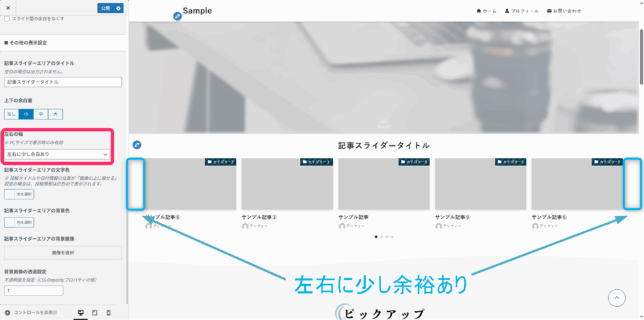This screenshot has width=644, height=320.
Task: Click the last slider pagination dot
Action: pyautogui.click(x=392, y=236)
